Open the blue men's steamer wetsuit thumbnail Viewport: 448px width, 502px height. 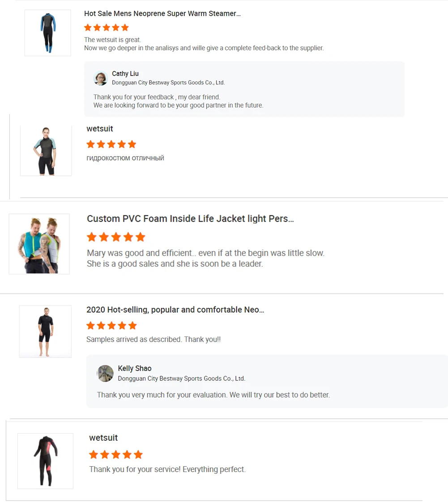[x=47, y=33]
